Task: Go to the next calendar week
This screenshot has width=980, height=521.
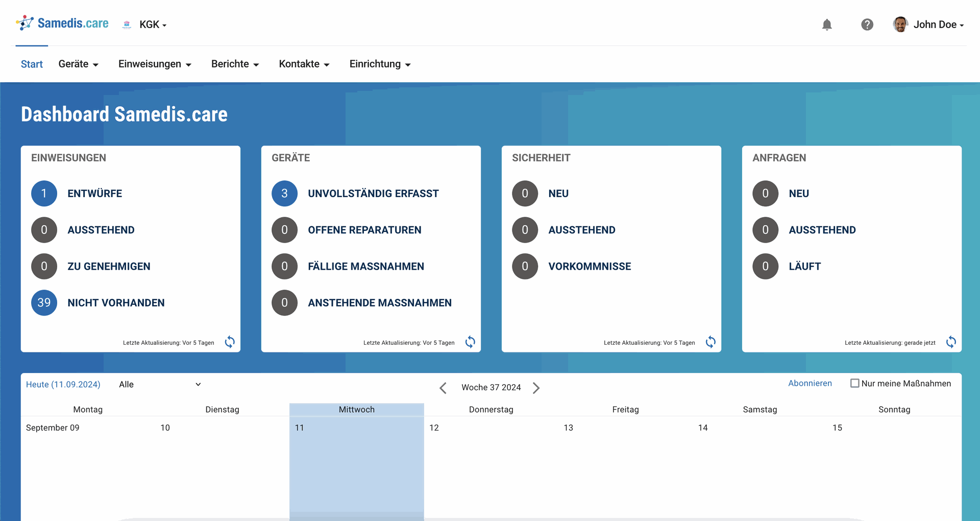Action: [x=536, y=388]
